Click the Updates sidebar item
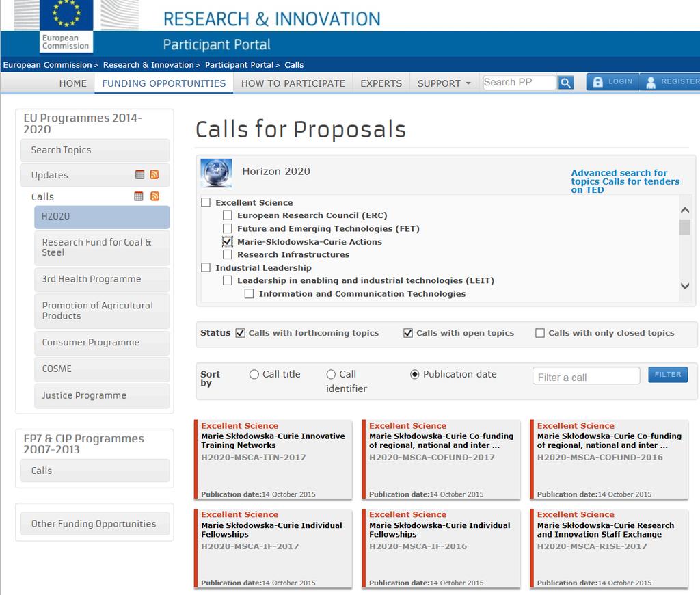Screen dimensions: 700x595 pyautogui.click(x=94, y=175)
